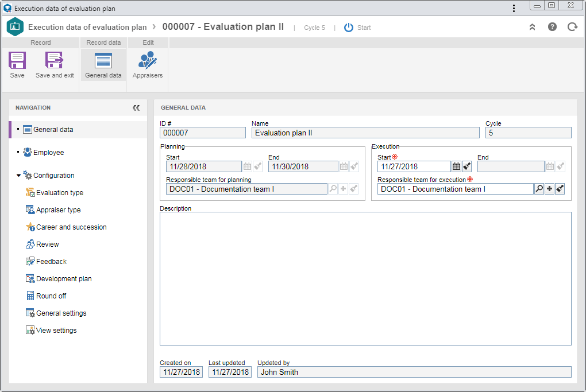Screen dimensions: 586x392
Task: Click the Record data group label
Action: (x=103, y=42)
